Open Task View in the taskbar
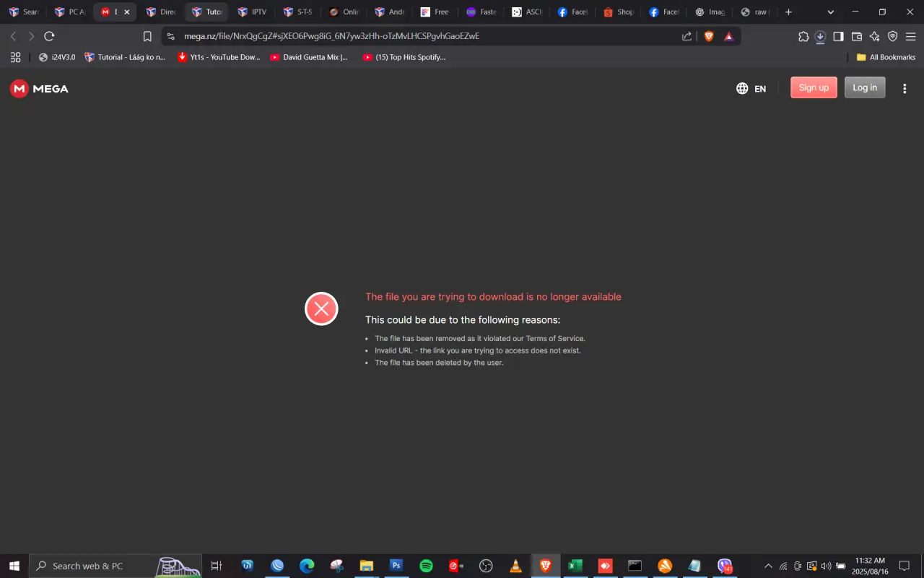This screenshot has height=578, width=924. click(x=216, y=566)
